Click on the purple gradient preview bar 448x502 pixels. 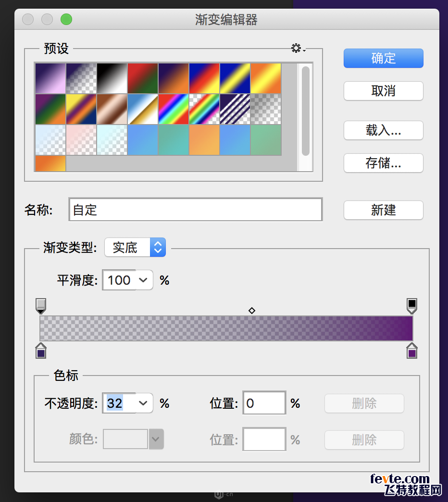click(x=226, y=328)
